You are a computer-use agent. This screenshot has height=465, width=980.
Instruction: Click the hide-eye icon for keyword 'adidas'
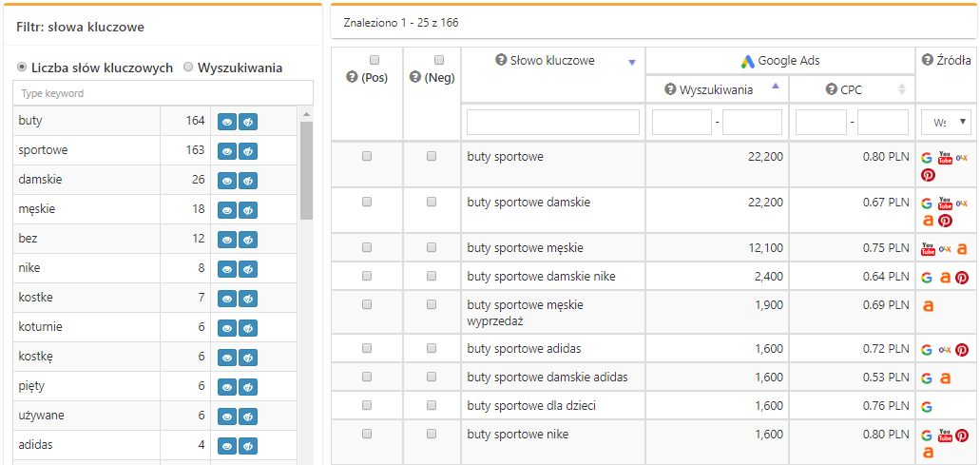(x=248, y=446)
